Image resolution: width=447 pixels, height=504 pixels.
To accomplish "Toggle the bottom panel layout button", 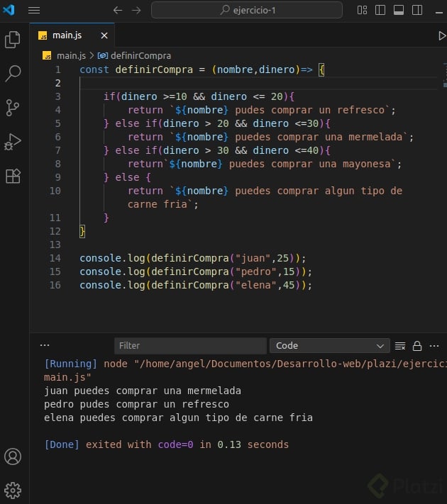I will point(399,10).
